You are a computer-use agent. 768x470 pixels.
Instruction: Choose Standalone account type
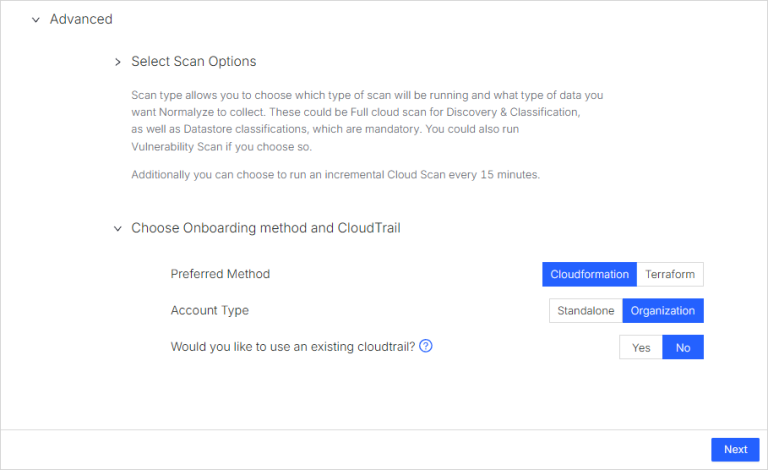pyautogui.click(x=586, y=311)
